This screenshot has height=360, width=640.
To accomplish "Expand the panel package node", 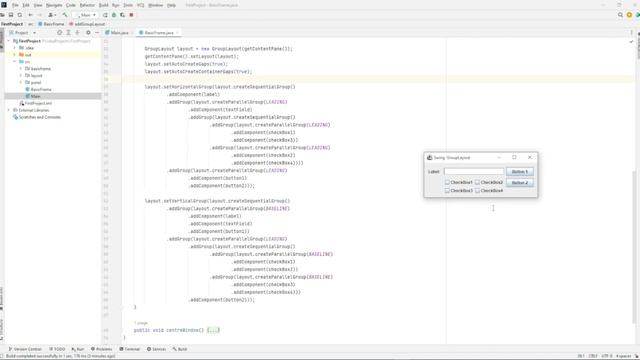I will coord(21,82).
